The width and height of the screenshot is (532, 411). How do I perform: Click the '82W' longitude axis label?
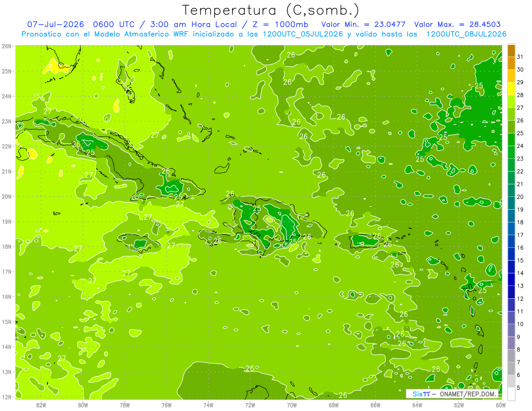pos(41,404)
